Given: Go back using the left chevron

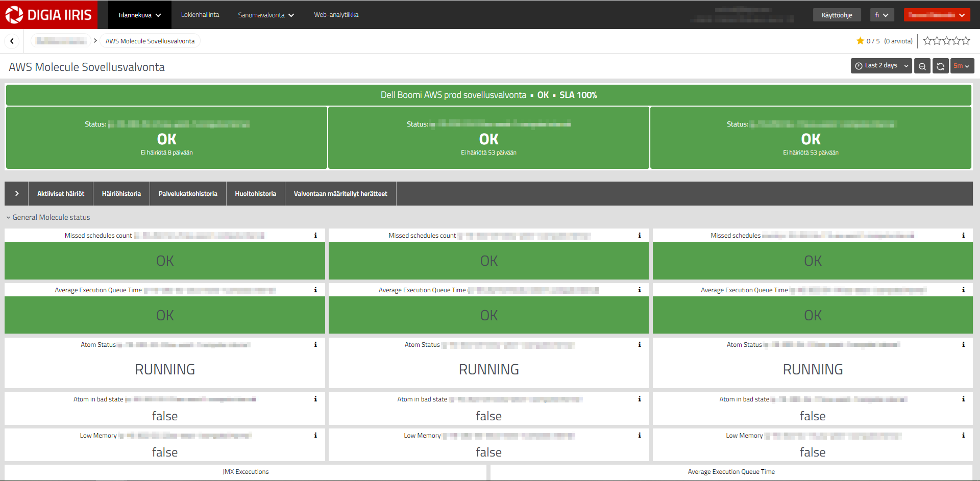Looking at the screenshot, I should tap(12, 41).
